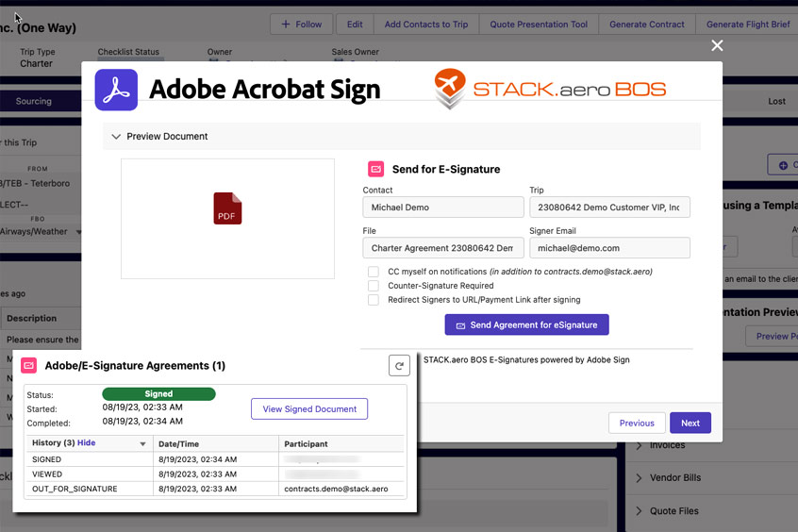Click the Date/Time column header

coord(216,444)
